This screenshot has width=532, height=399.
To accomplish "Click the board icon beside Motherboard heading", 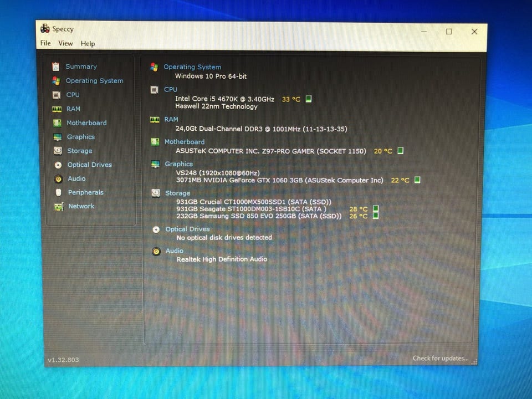I will 155,141.
